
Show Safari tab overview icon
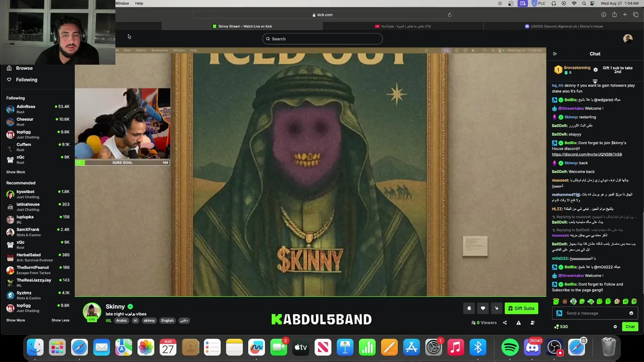635,15
